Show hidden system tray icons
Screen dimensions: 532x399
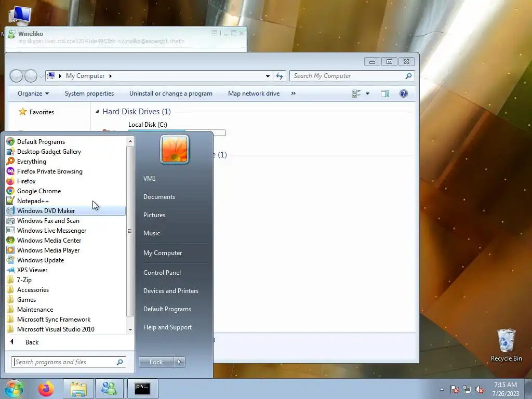click(442, 389)
